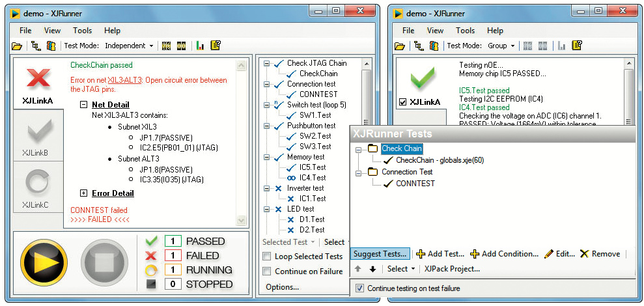Move selected test down with down arrow
Viewport: 644px width, 306px height.
pyautogui.click(x=372, y=269)
